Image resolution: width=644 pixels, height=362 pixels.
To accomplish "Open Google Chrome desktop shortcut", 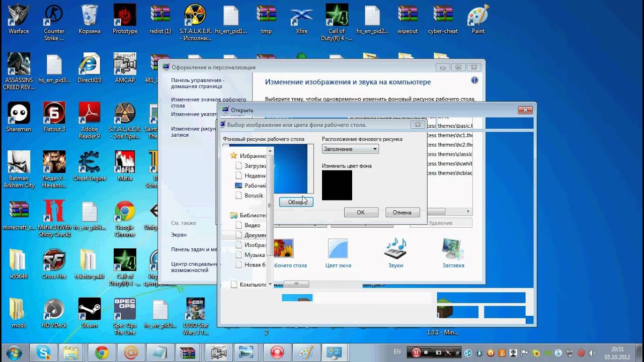I will [125, 219].
